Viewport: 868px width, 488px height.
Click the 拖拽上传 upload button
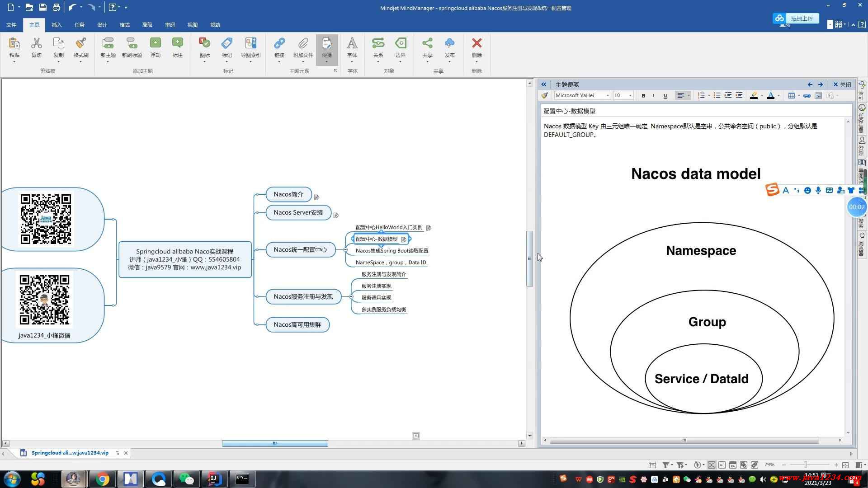[796, 18]
